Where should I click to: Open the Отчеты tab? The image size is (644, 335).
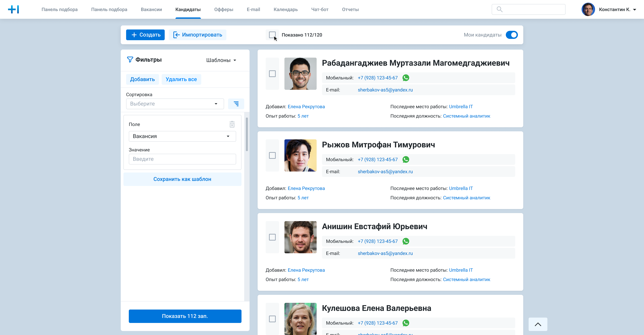coord(350,10)
